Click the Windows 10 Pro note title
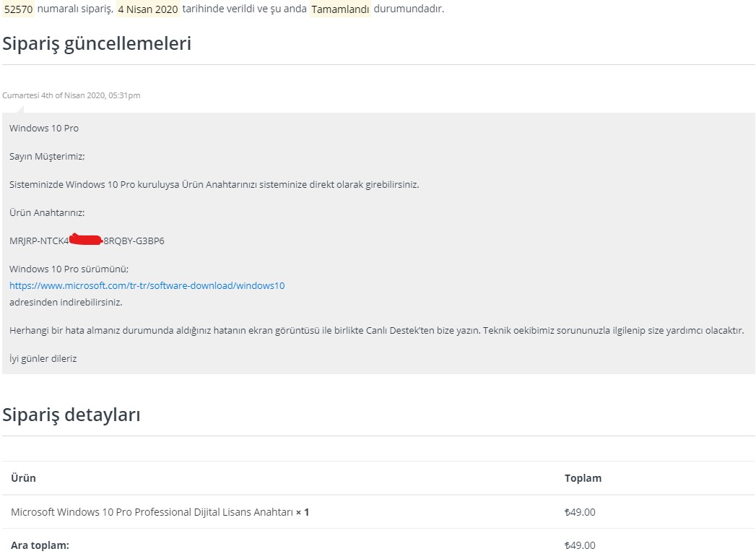Image resolution: width=756 pixels, height=554 pixels. [x=44, y=129]
